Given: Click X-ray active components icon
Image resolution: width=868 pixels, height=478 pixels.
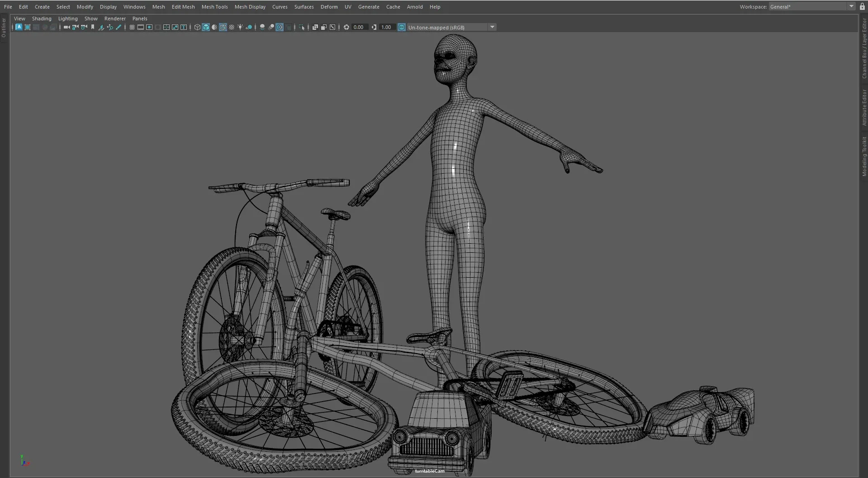Looking at the screenshot, I should click(x=324, y=27).
